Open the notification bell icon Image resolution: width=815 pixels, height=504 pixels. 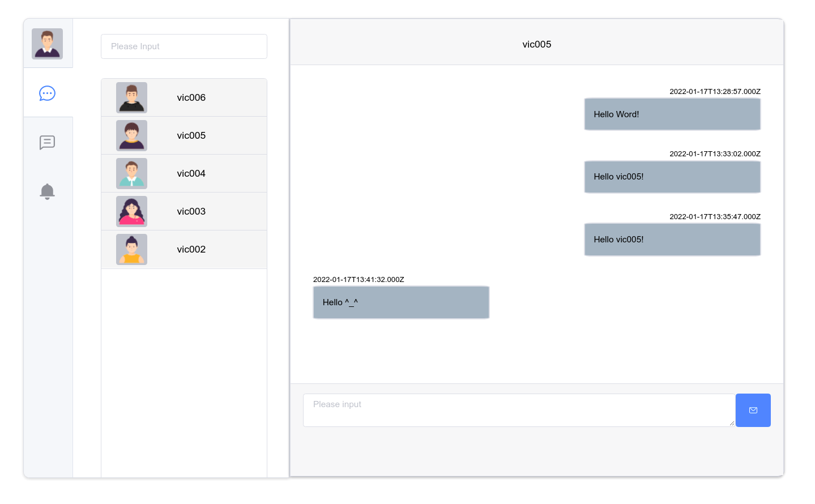pyautogui.click(x=47, y=191)
